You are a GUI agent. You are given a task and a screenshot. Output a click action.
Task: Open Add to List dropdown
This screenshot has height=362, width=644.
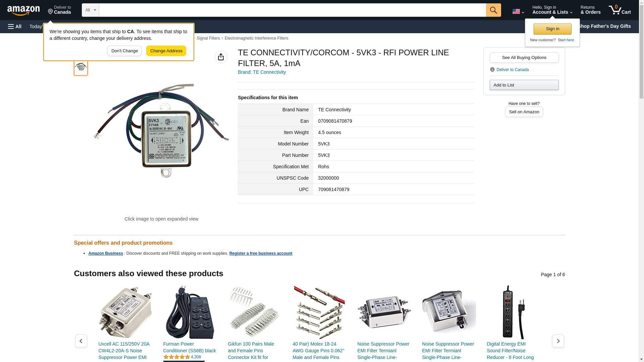click(x=524, y=85)
